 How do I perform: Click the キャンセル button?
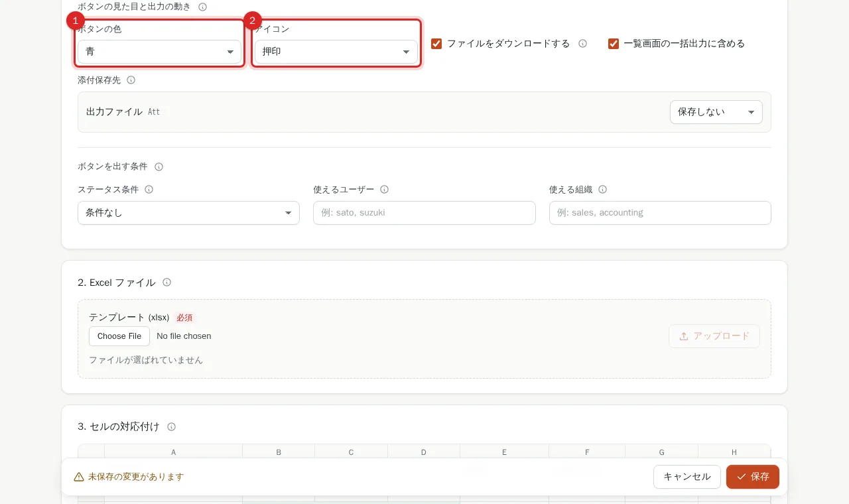pos(687,477)
